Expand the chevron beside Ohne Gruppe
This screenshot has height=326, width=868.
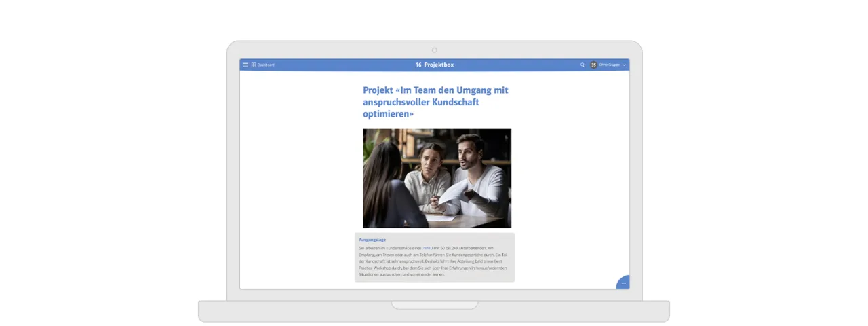(x=624, y=65)
